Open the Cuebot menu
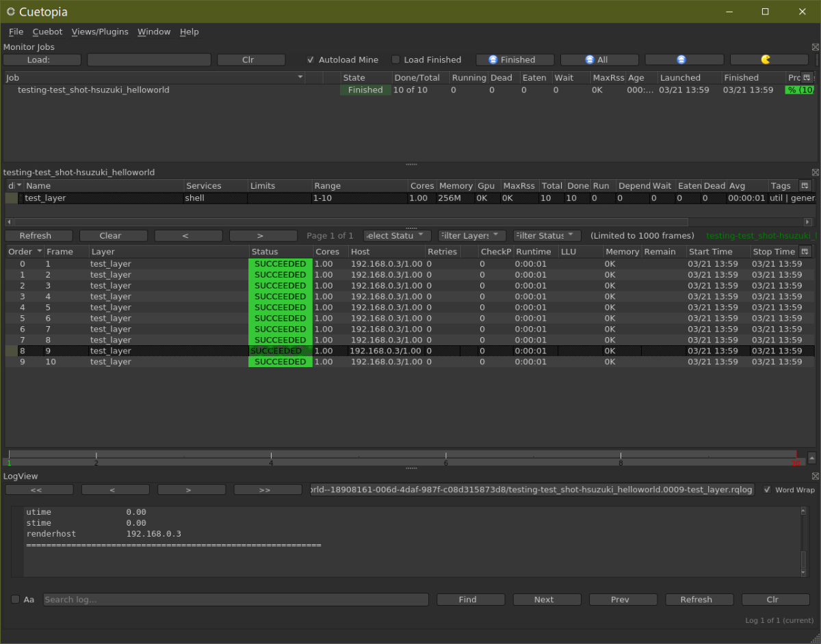821x644 pixels. (x=47, y=31)
